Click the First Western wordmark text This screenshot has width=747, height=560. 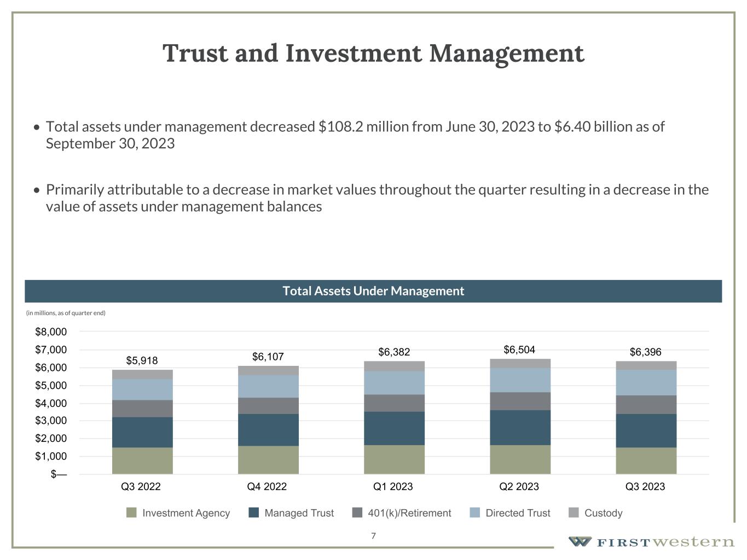point(665,542)
